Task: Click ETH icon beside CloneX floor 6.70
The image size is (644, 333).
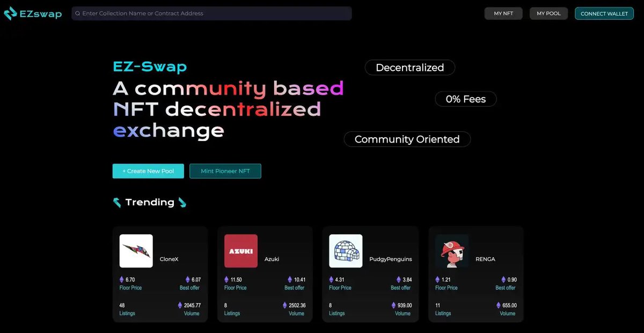Action: (121, 279)
